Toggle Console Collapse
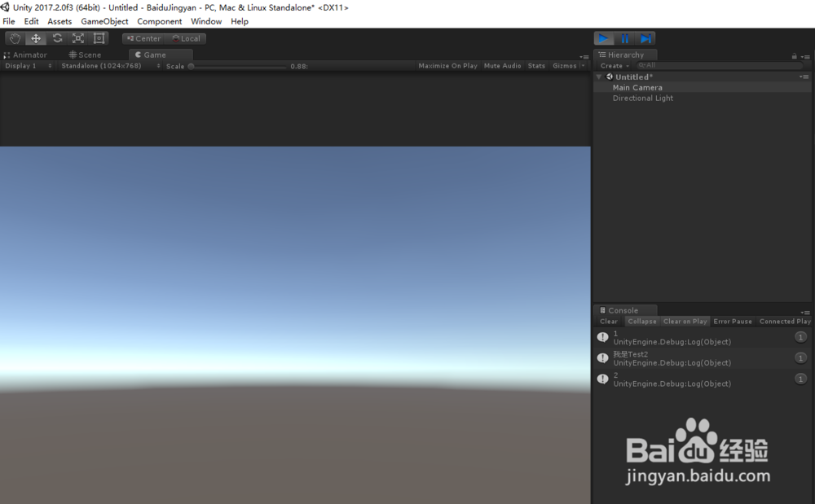The image size is (815, 504). click(642, 322)
